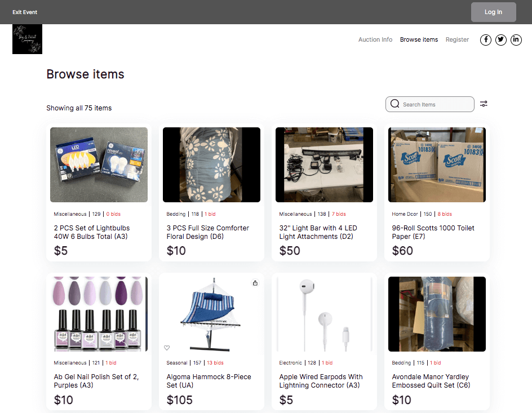Viewport: 532px width, 413px height.
Task: Switch to the Auction Info tab
Action: [375, 39]
